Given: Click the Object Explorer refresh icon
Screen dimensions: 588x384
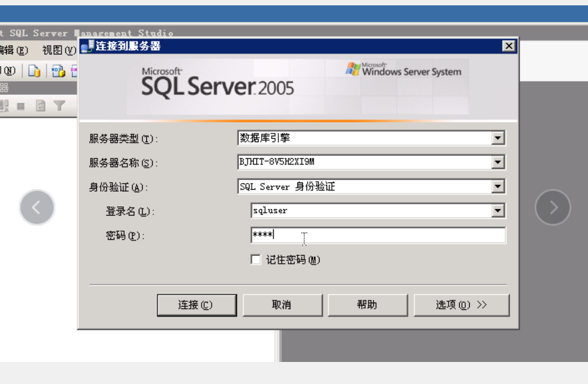Looking at the screenshot, I should [41, 106].
